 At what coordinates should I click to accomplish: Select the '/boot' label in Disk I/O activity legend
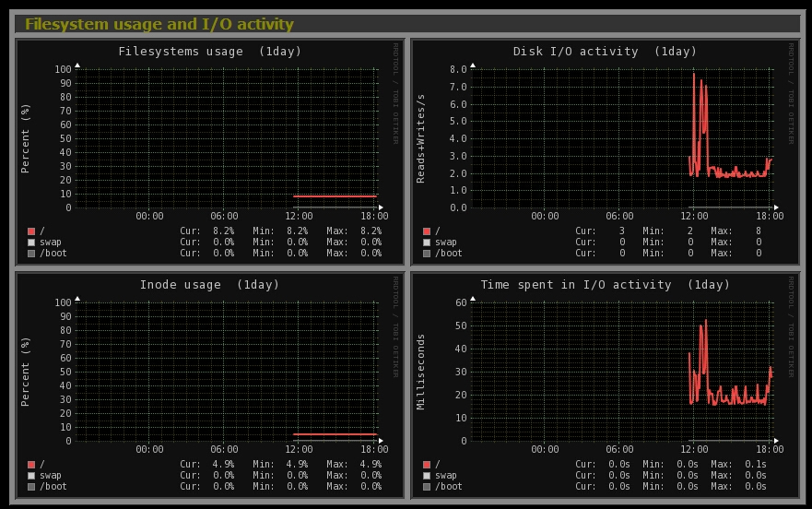coord(449,254)
